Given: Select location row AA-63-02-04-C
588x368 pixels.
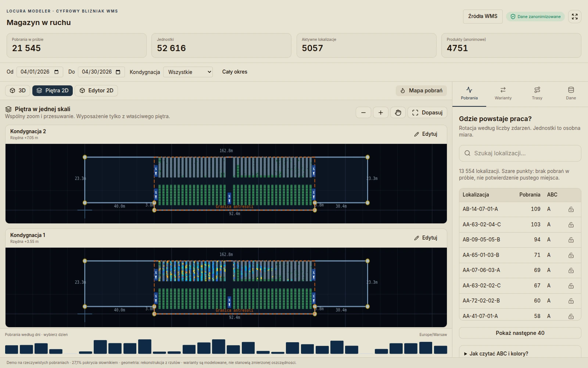Looking at the screenshot, I should tap(520, 224).
